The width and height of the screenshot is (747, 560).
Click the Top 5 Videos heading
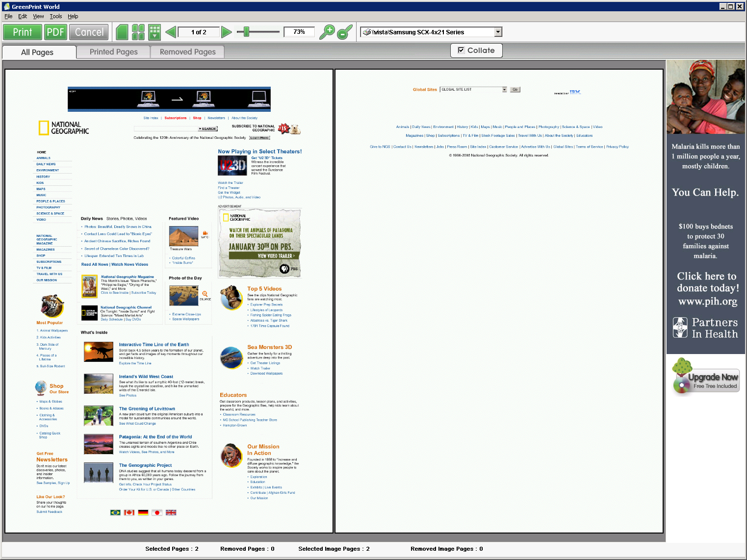tap(264, 289)
